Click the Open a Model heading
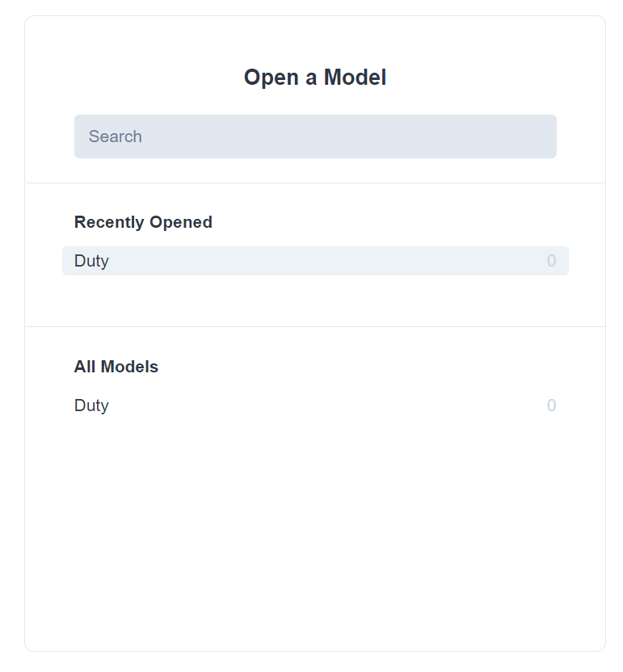The image size is (623, 672). pos(315,78)
